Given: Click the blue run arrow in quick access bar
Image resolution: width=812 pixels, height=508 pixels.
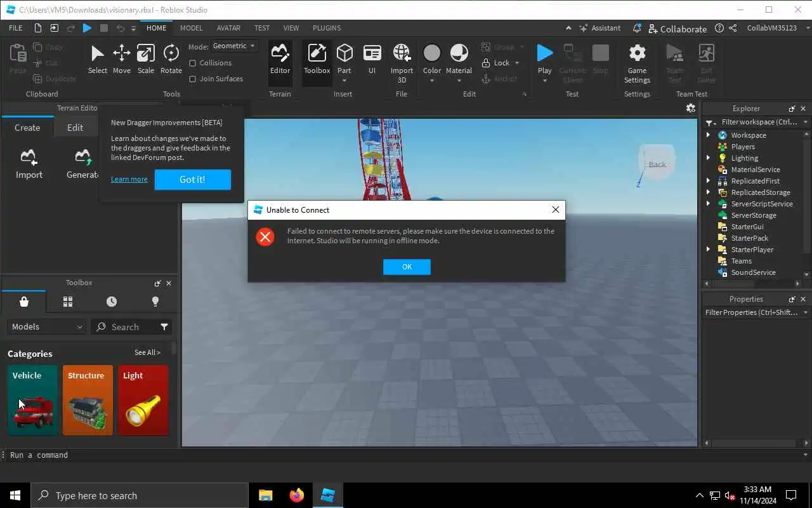Looking at the screenshot, I should (88, 28).
